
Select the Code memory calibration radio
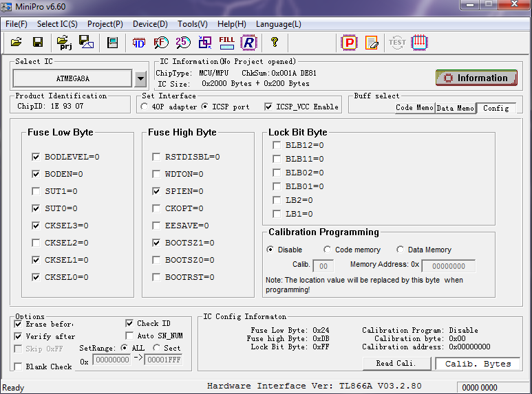pos(327,250)
